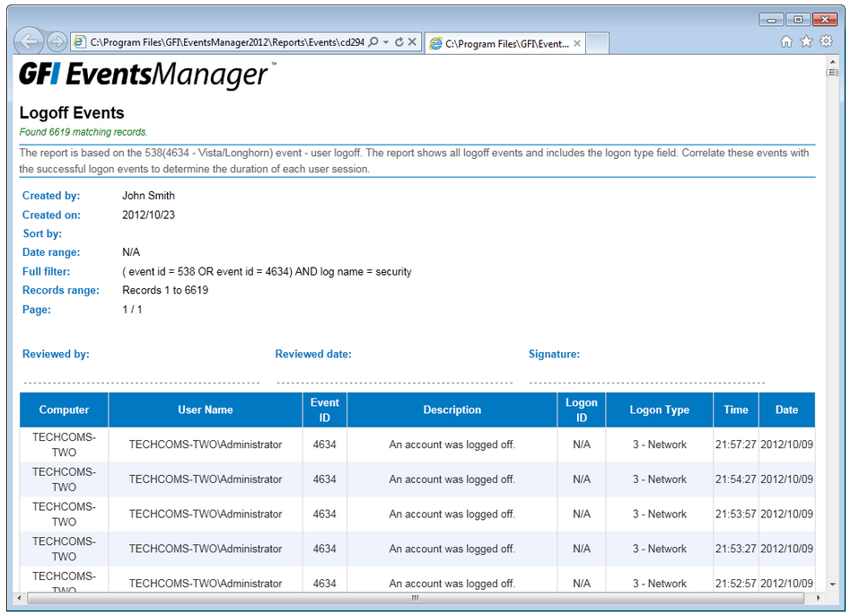This screenshot has width=851, height=616.
Task: Refresh the report page
Action: pos(399,42)
